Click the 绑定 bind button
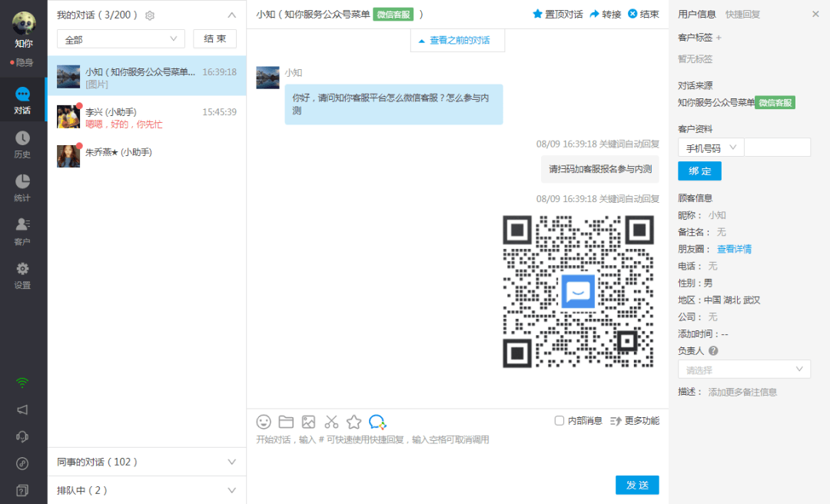This screenshot has width=830, height=504. click(699, 171)
